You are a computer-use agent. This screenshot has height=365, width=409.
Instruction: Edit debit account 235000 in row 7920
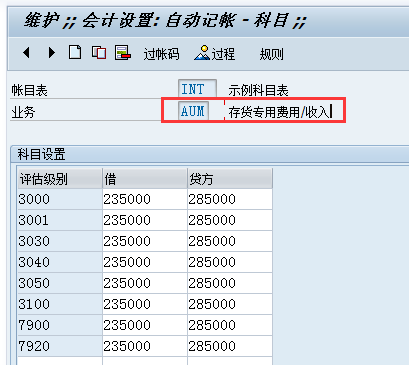(x=145, y=346)
